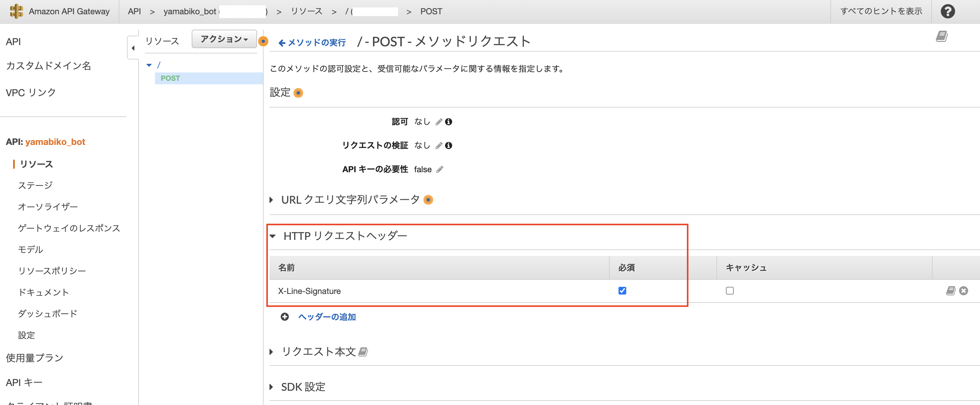Click the false value for API キーの必要性

click(x=423, y=169)
